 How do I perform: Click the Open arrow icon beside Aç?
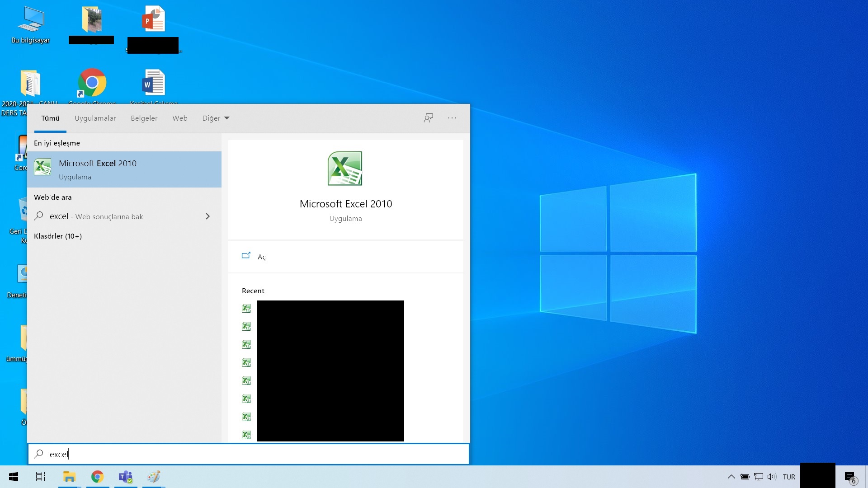point(246,256)
